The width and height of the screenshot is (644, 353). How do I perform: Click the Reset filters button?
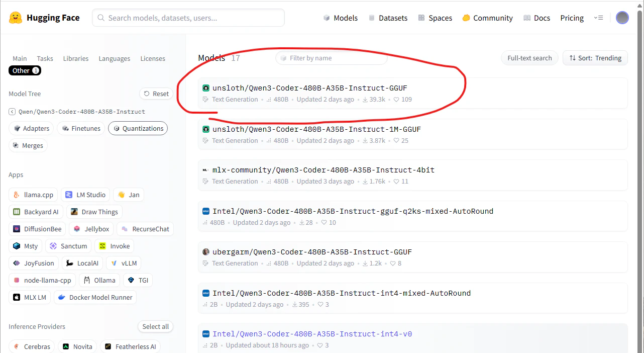pyautogui.click(x=156, y=94)
